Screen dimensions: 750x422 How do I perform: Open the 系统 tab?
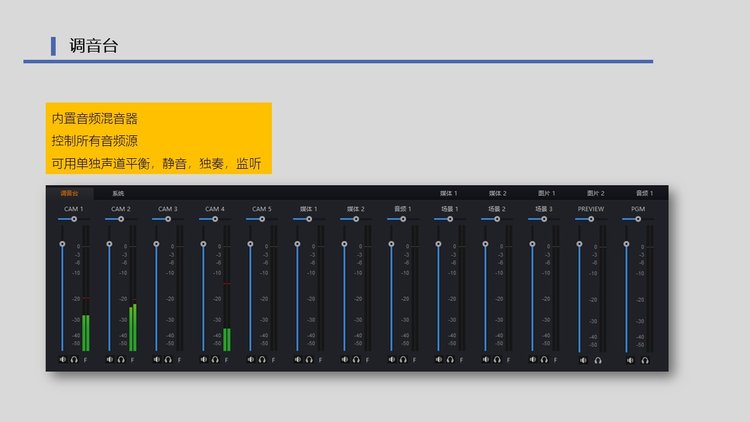click(x=118, y=193)
